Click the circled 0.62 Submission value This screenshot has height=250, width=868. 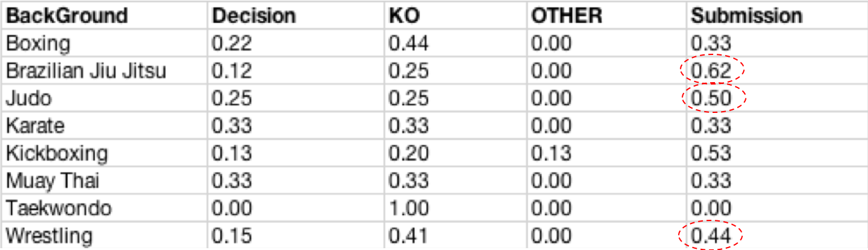click(x=711, y=71)
